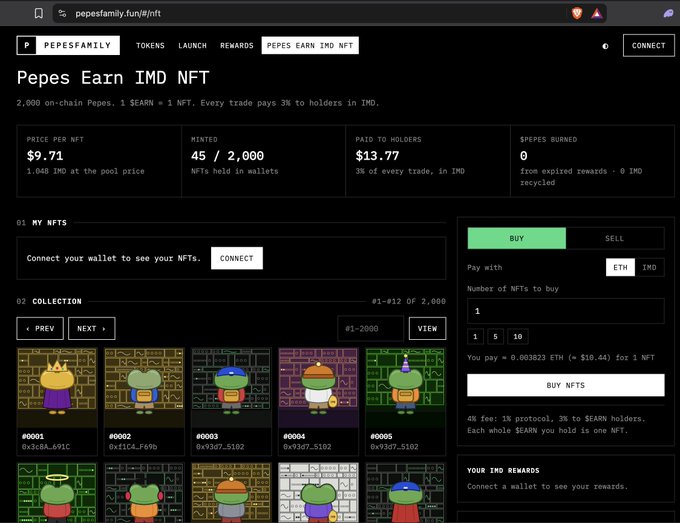Open site settings icon beside URL
Viewport: 680px width, 523px height.
point(62,13)
